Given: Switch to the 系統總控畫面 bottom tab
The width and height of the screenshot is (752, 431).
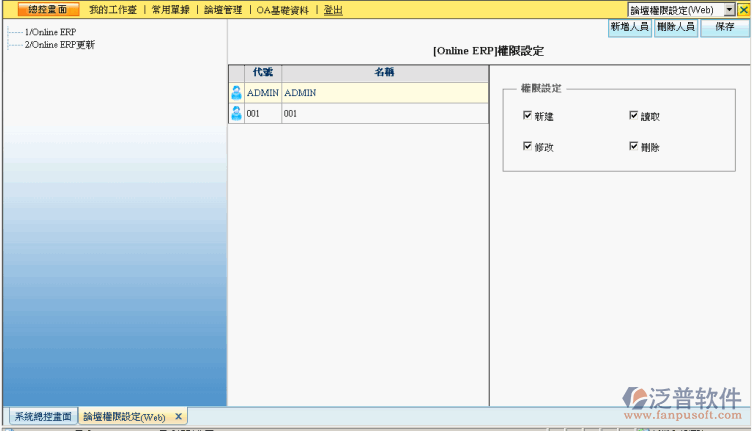Looking at the screenshot, I should [43, 417].
